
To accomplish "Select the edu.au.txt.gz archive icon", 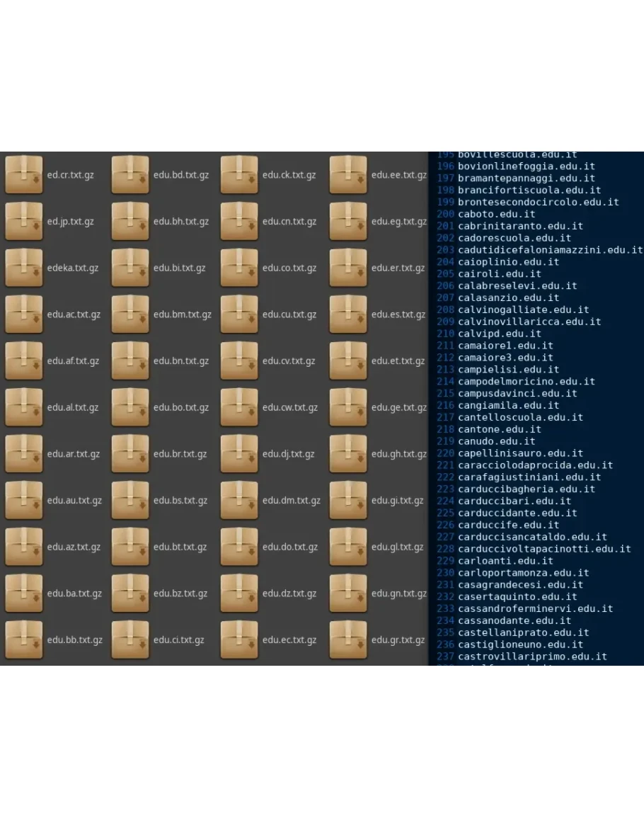I will pos(24,500).
